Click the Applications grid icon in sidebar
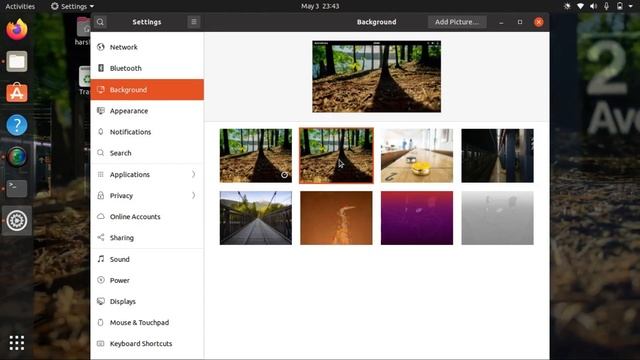The height and width of the screenshot is (360, 640). [101, 174]
